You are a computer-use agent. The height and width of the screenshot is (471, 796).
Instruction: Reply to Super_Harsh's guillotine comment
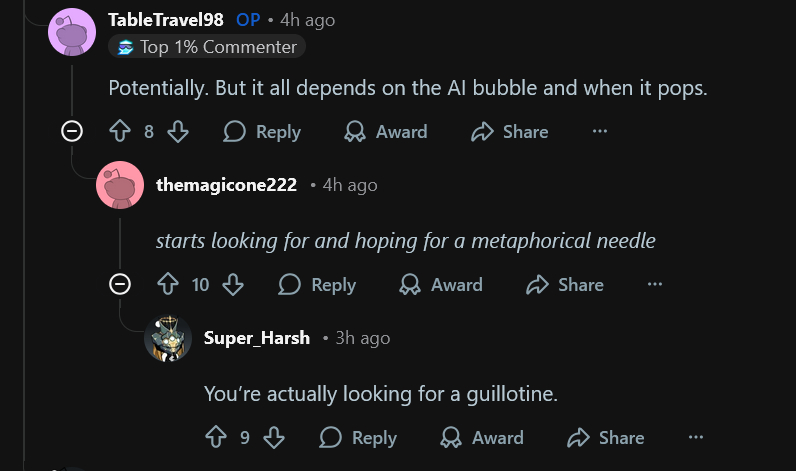(358, 438)
